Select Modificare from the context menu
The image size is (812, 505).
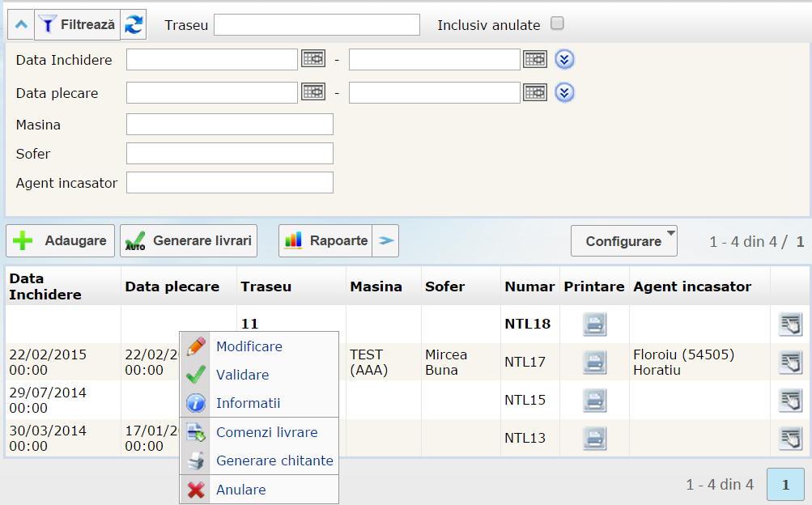tap(249, 346)
